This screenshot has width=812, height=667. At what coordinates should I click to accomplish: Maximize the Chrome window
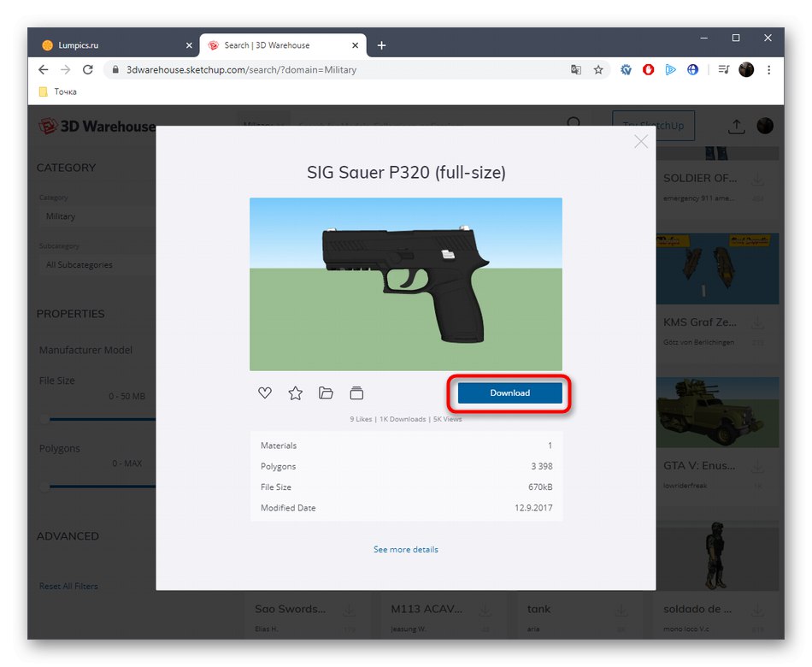pos(735,38)
